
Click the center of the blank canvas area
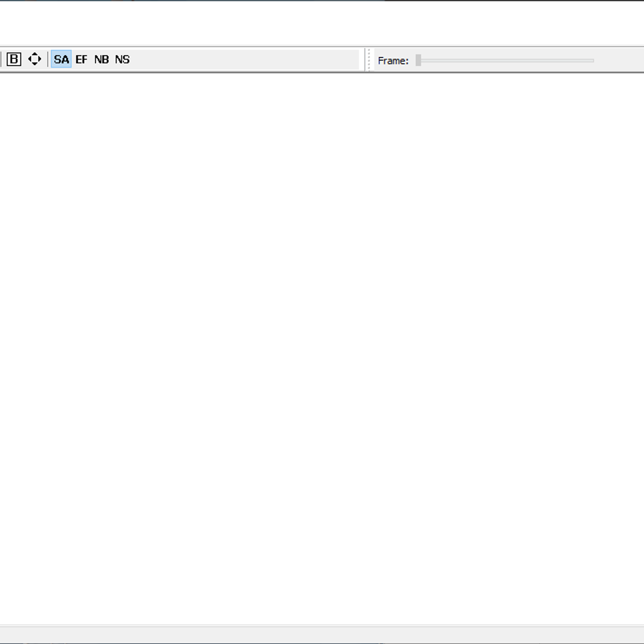pos(322,349)
